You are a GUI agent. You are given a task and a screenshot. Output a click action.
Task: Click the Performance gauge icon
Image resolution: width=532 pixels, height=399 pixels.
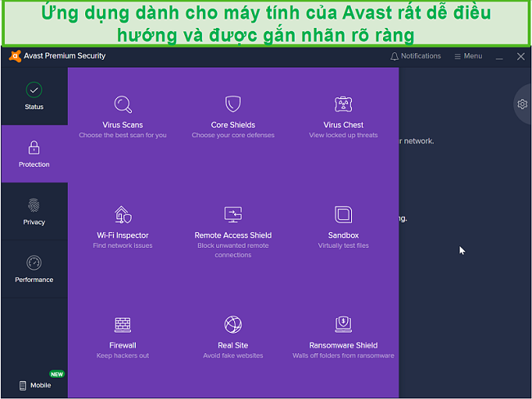point(34,262)
